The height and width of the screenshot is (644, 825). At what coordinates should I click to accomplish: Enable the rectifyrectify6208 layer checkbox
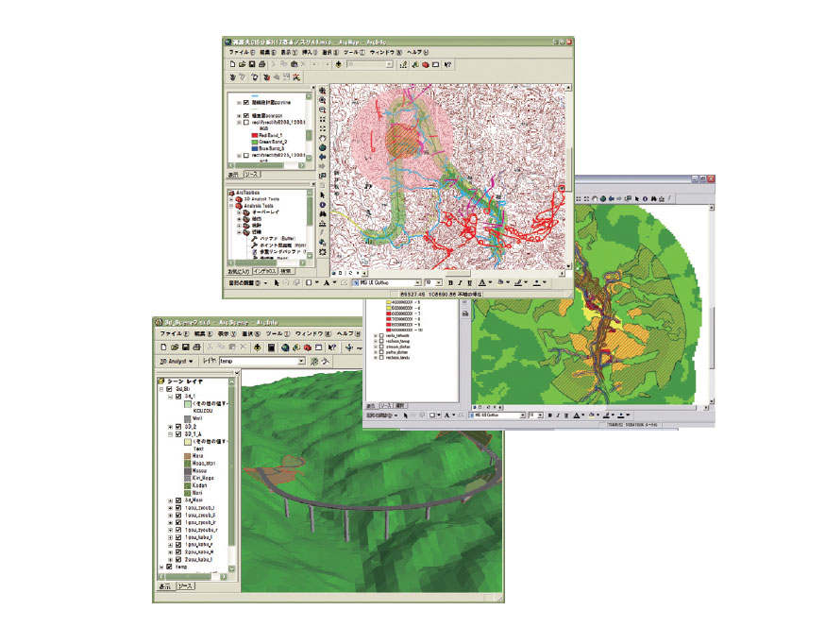click(x=248, y=123)
